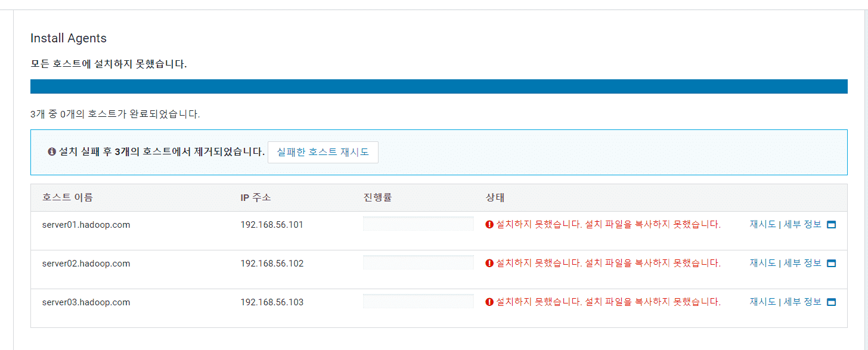Click the Install Agents heading
868x350 pixels.
(x=69, y=38)
